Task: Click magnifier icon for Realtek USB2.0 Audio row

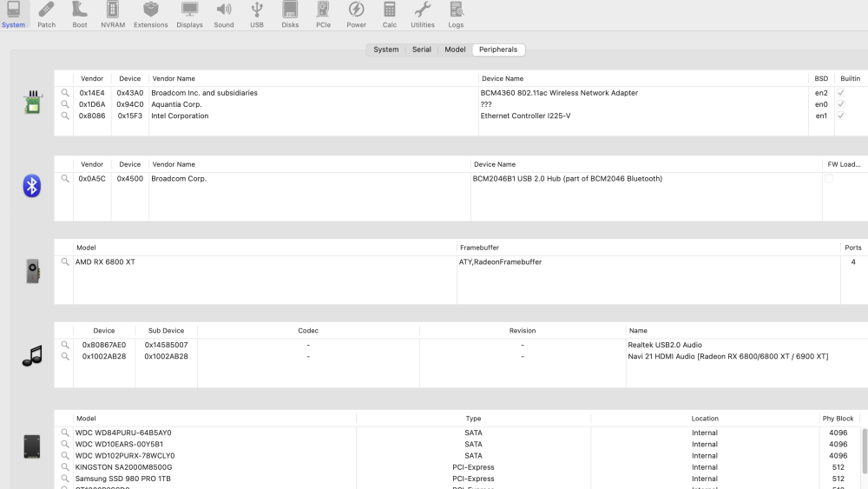Action: (x=65, y=345)
